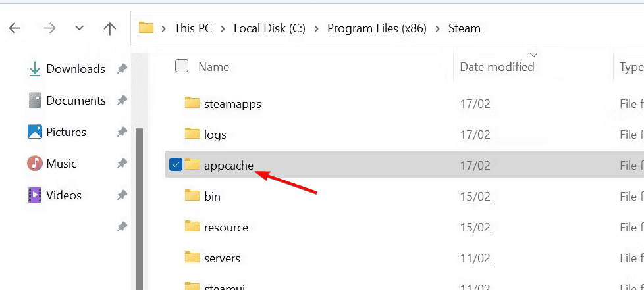Screen dimensions: 644x290
Task: Click sort chevron above Date modified
Action: tap(534, 54)
